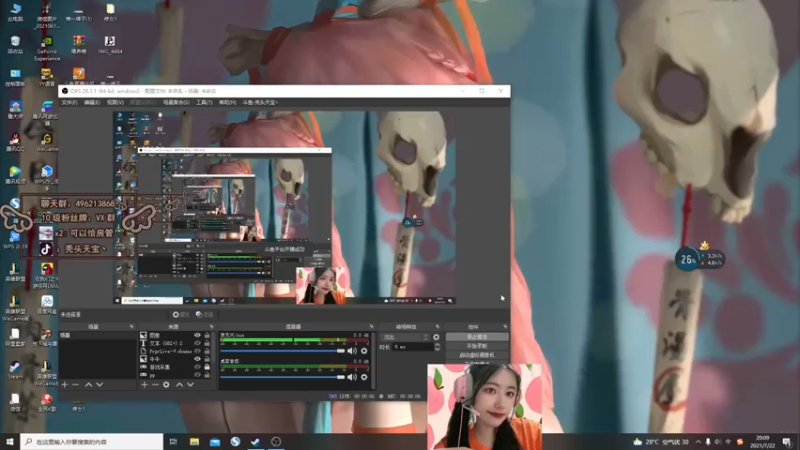Pop out the Audio Mixer dock using its header icon
The image size is (800, 450).
(x=371, y=327)
